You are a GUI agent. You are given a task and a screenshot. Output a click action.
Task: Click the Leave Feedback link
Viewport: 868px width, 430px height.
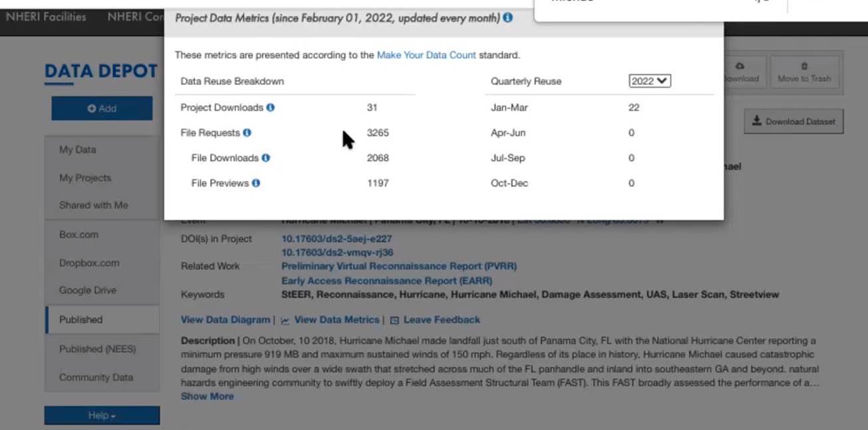pyautogui.click(x=441, y=320)
